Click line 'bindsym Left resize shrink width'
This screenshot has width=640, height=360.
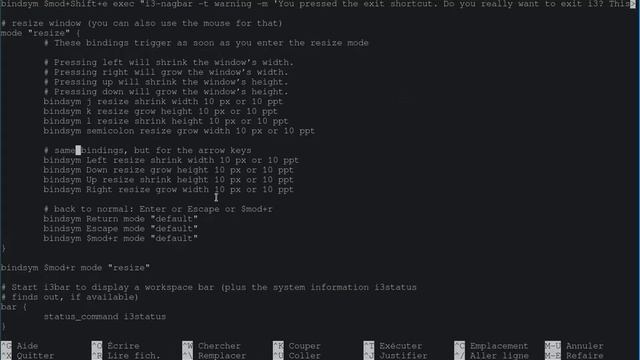coord(171,160)
